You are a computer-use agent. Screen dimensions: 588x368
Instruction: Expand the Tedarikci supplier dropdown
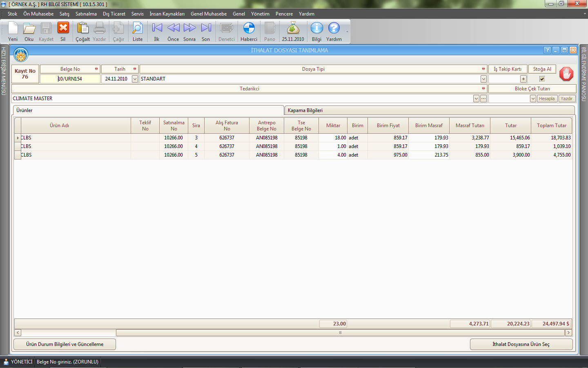pos(476,99)
